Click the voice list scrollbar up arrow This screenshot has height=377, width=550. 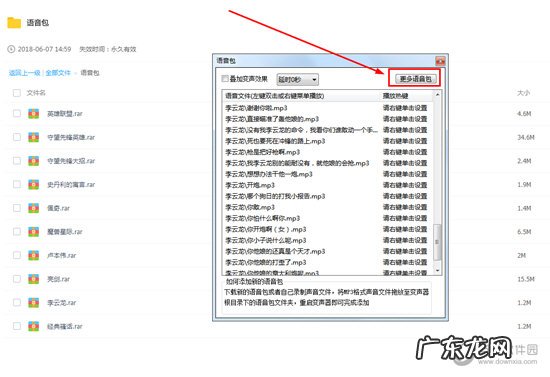[437, 95]
